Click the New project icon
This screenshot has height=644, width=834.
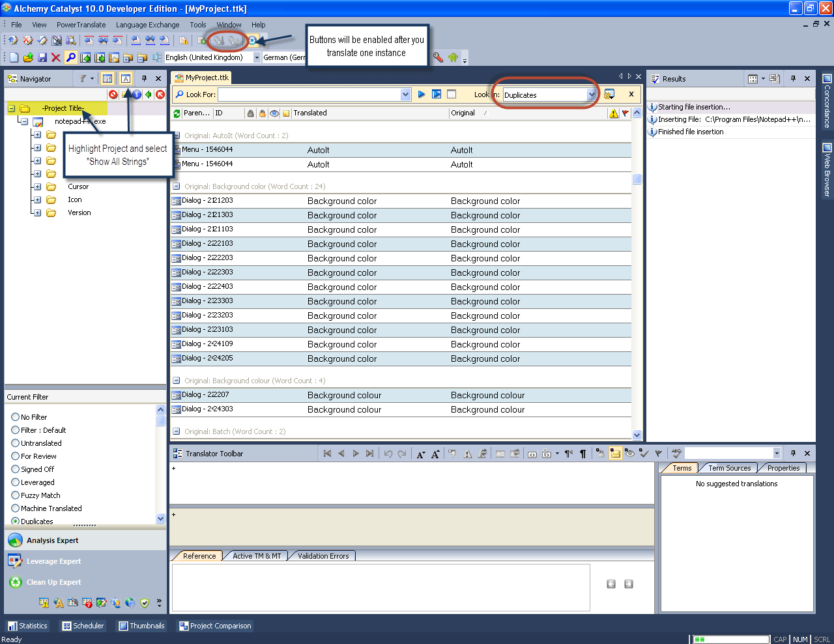(14, 57)
